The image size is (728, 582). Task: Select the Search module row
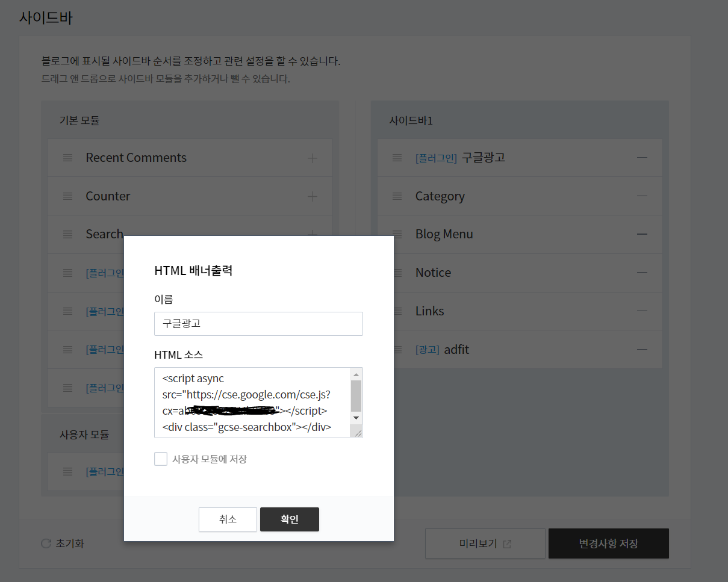pos(190,234)
